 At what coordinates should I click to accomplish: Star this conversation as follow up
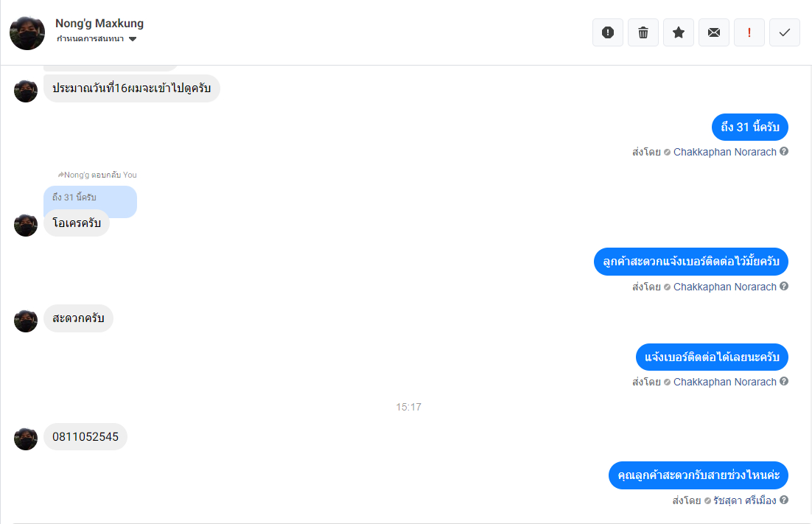pyautogui.click(x=679, y=32)
